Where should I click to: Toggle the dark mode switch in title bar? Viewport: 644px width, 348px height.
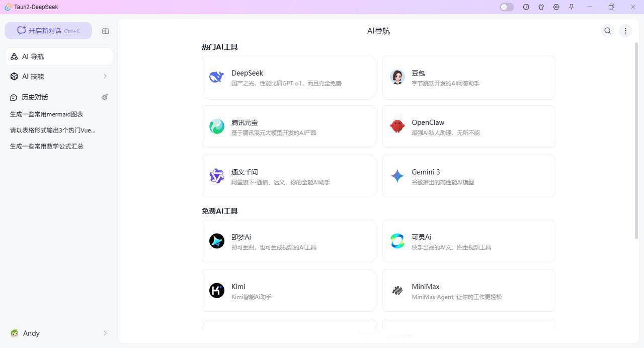(507, 7)
